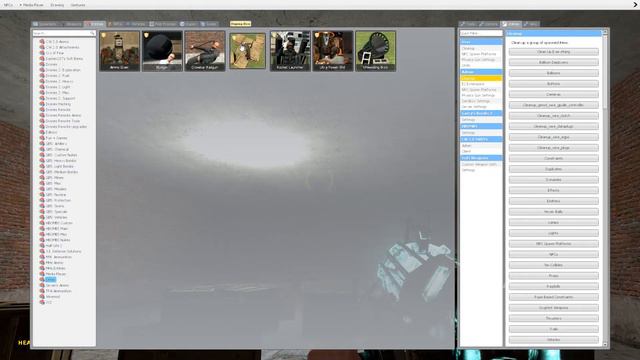
Task: Click the icon beside Wiremod category
Action: point(42,297)
